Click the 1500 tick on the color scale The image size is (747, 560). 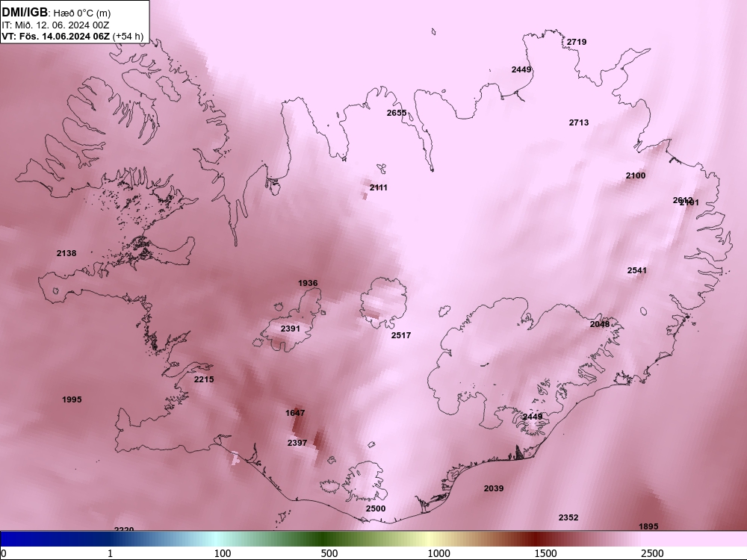[545, 553]
